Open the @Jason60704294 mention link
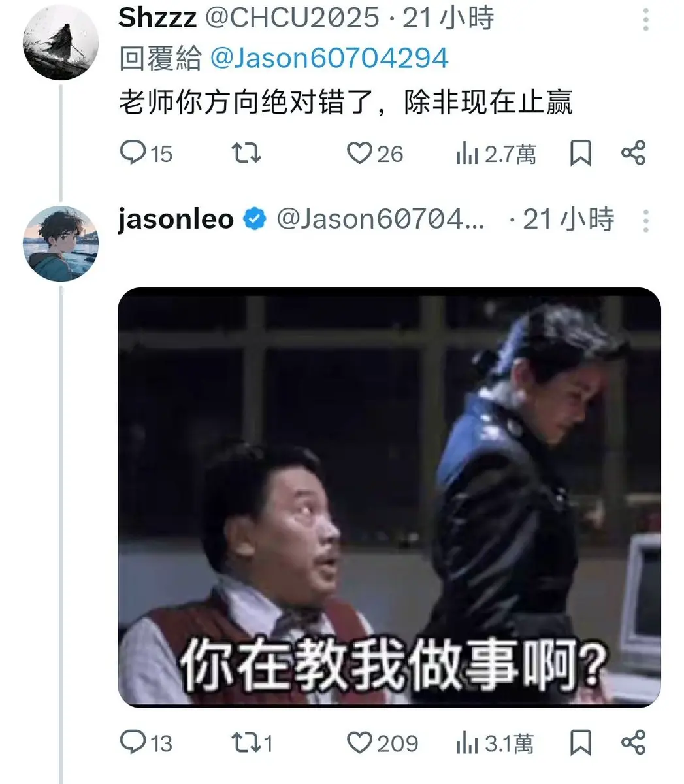This screenshot has width=684, height=784. point(329,58)
